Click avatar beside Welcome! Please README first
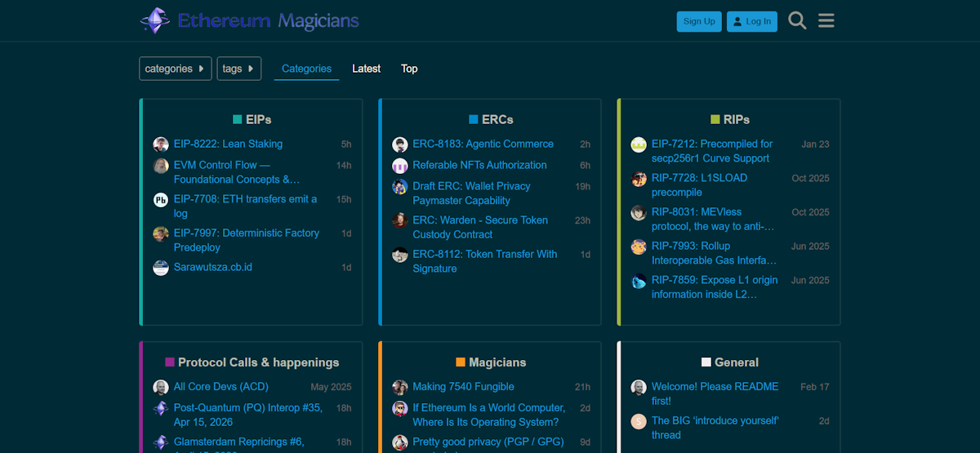Screen dimensions: 980x453 tap(639, 388)
